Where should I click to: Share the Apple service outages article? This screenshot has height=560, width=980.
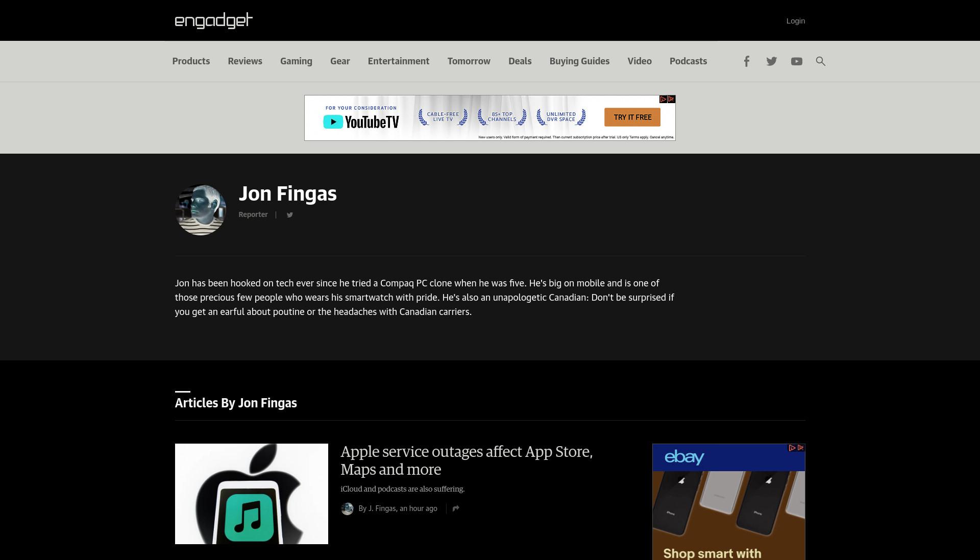[456, 508]
